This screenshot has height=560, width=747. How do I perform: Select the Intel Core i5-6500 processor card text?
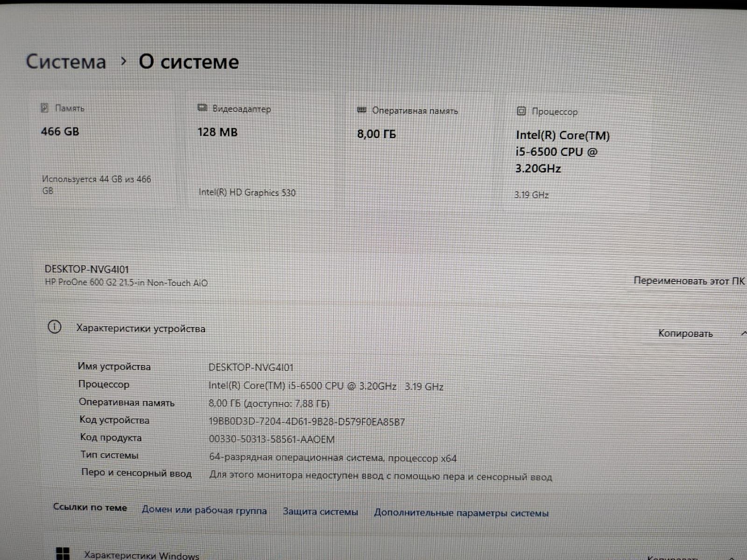click(x=563, y=152)
